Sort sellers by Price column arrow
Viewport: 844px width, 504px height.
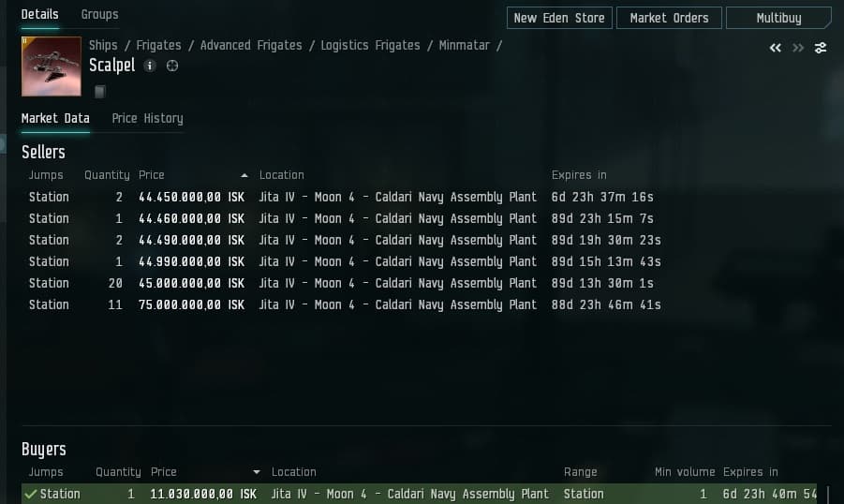coord(244,175)
